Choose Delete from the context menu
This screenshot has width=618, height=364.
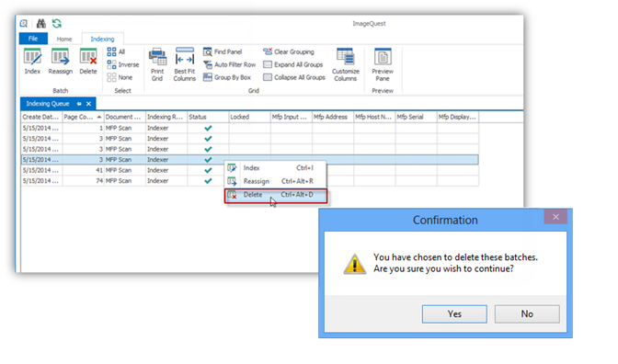pos(276,195)
